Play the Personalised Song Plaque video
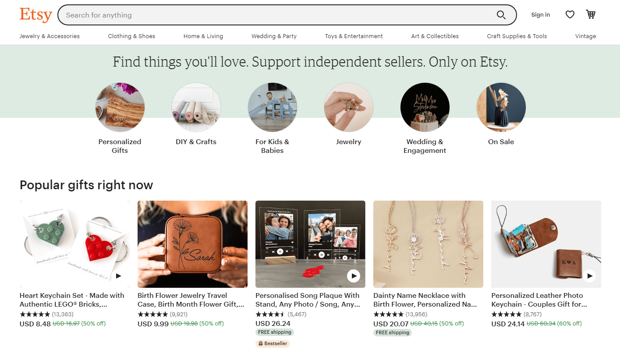 point(353,276)
